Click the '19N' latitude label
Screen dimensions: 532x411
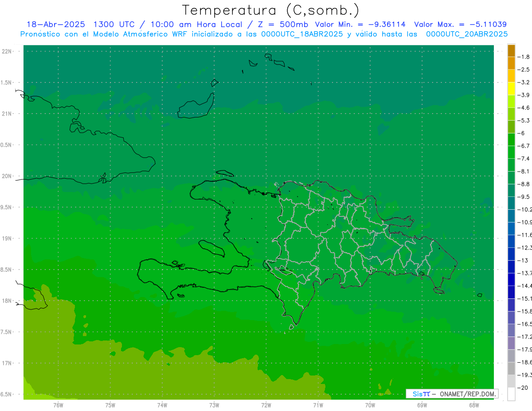pyautogui.click(x=7, y=239)
